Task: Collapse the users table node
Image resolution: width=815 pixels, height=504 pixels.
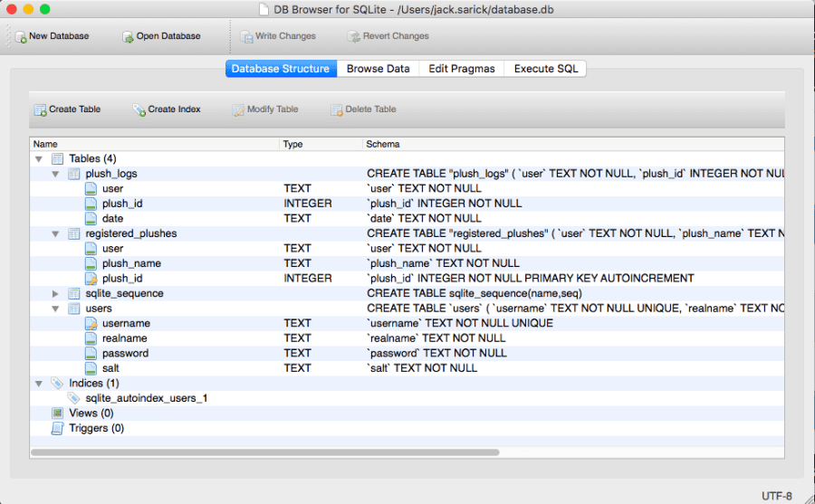Action: [55, 309]
